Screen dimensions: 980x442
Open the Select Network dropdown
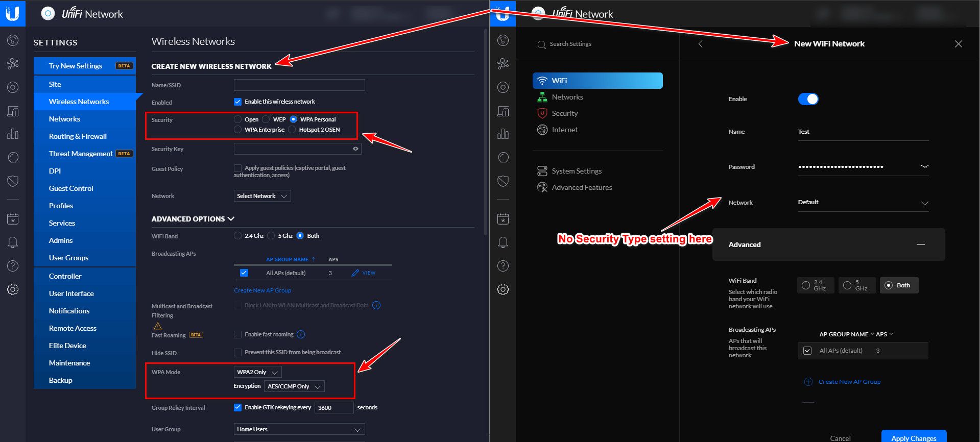(x=262, y=196)
